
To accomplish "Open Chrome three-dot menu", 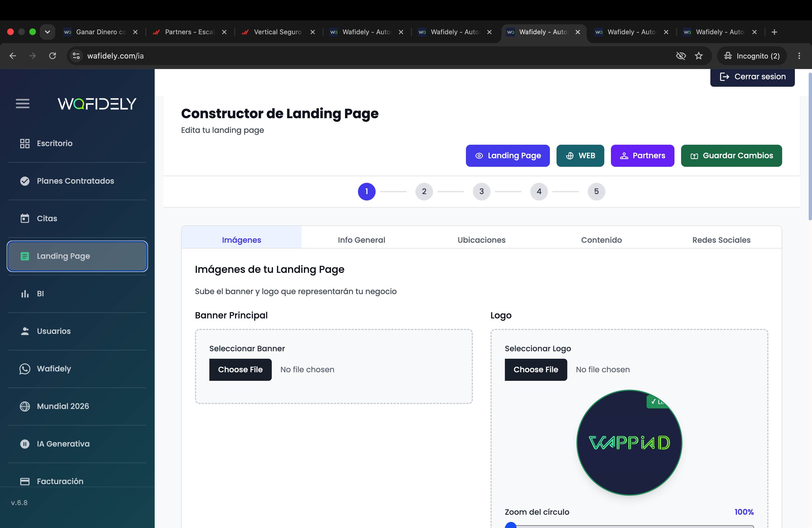I will 799,56.
